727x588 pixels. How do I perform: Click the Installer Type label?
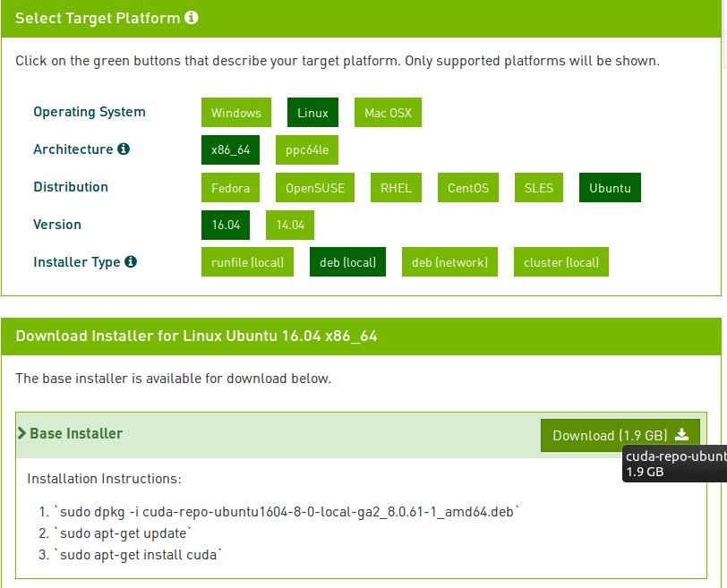(x=77, y=262)
